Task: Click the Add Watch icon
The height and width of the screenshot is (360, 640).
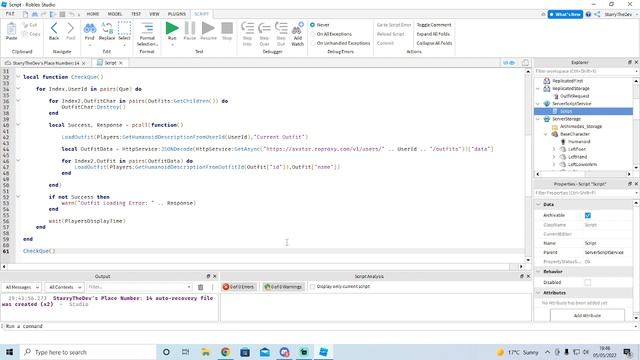Action: (x=298, y=29)
